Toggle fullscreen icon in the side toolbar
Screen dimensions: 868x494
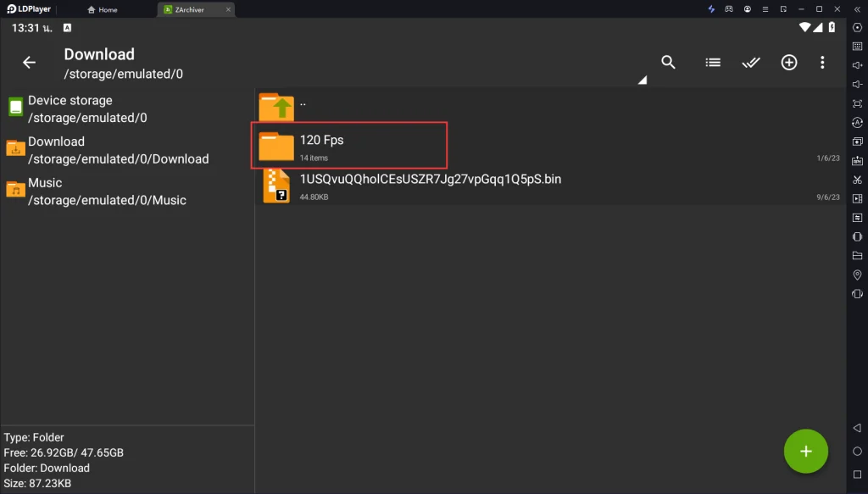tap(858, 103)
